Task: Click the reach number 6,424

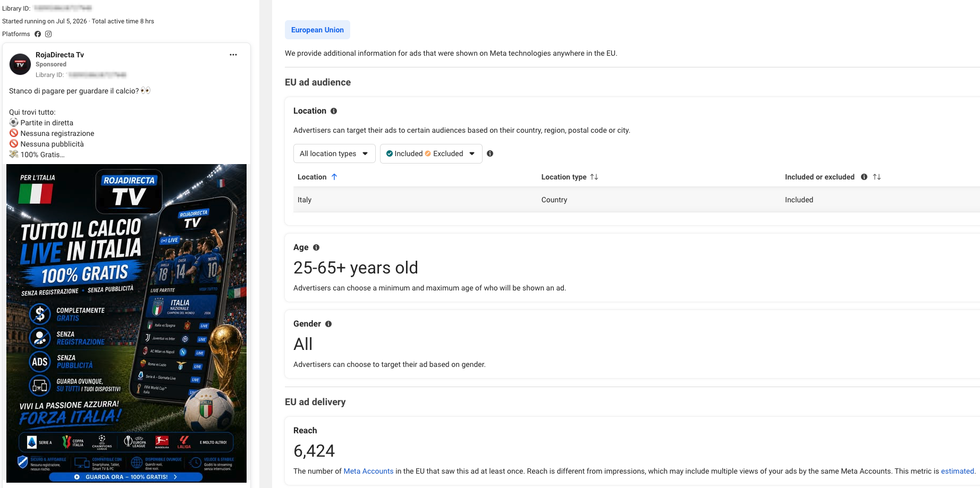Action: 314,451
